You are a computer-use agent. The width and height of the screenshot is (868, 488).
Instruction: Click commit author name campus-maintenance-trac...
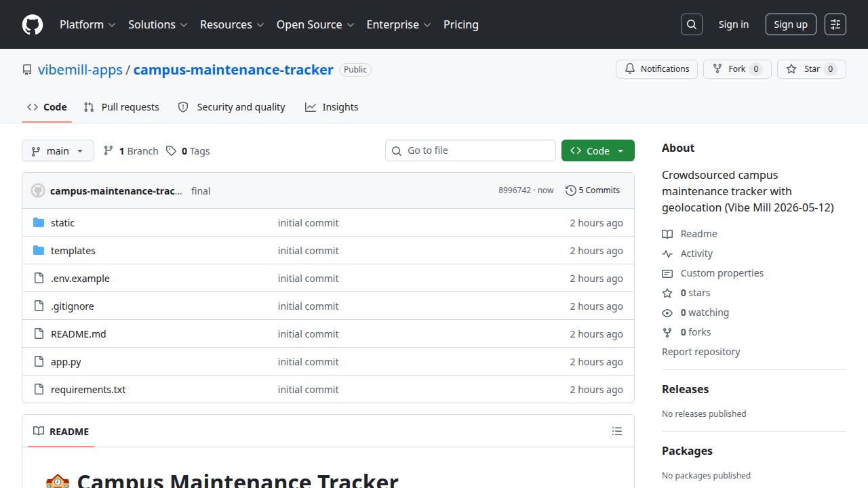pos(116,191)
